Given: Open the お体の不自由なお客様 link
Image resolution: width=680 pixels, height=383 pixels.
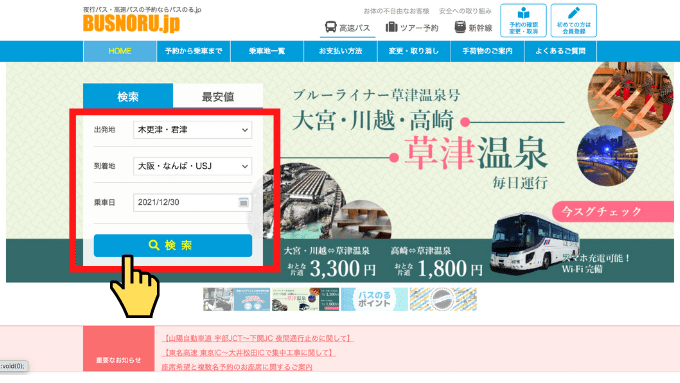Looking at the screenshot, I should click(x=396, y=11).
